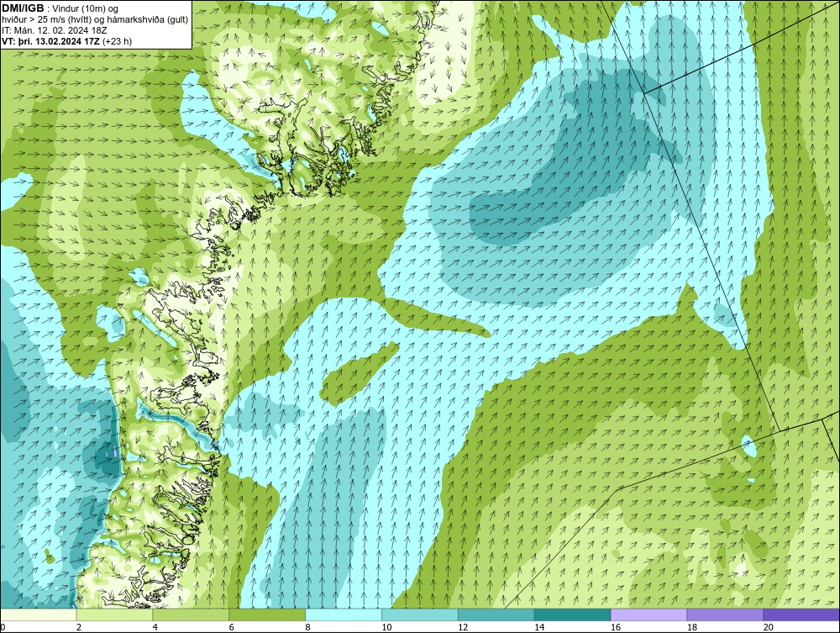Click the 4–6 m/s green legend swatch
This screenshot has height=633, width=840.
click(x=191, y=615)
